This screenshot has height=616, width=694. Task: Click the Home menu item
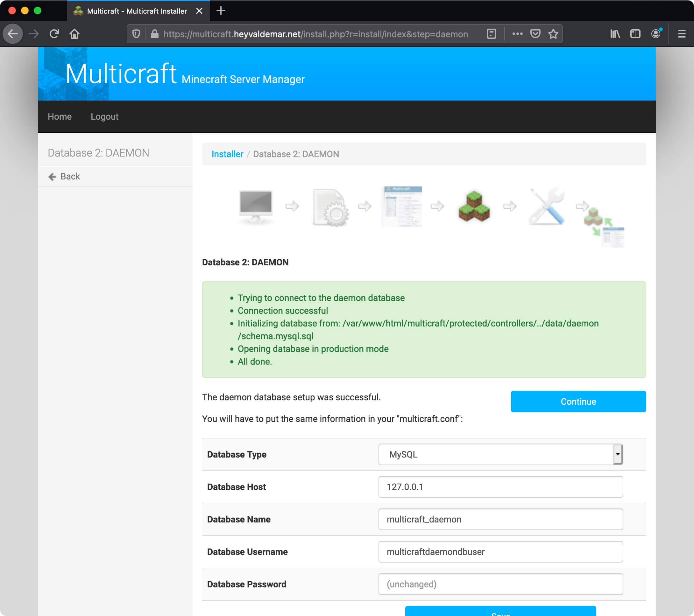tap(60, 116)
